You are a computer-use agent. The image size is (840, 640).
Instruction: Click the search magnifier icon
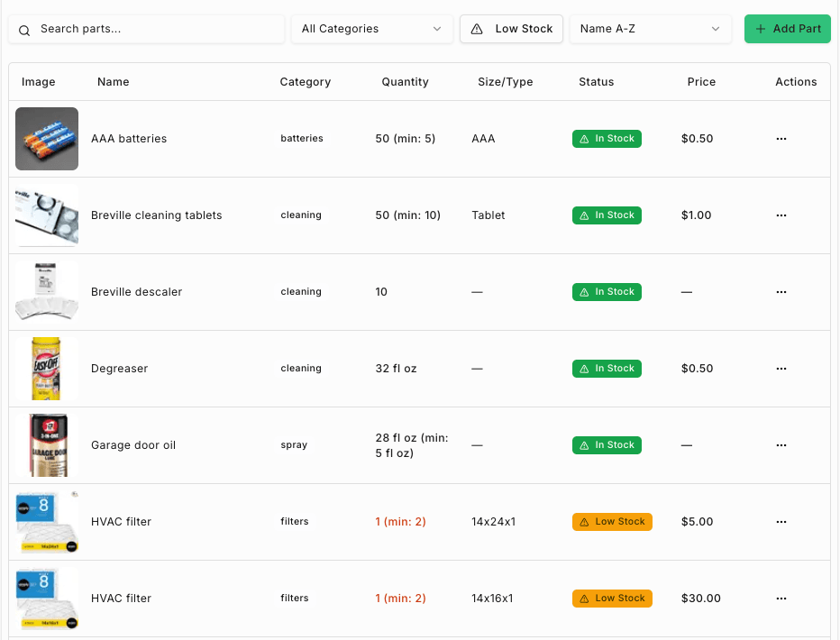[x=23, y=29]
